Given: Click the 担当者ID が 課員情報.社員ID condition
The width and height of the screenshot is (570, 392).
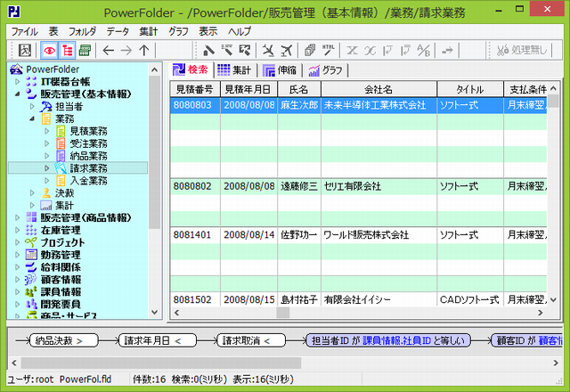Looking at the screenshot, I should click(388, 340).
